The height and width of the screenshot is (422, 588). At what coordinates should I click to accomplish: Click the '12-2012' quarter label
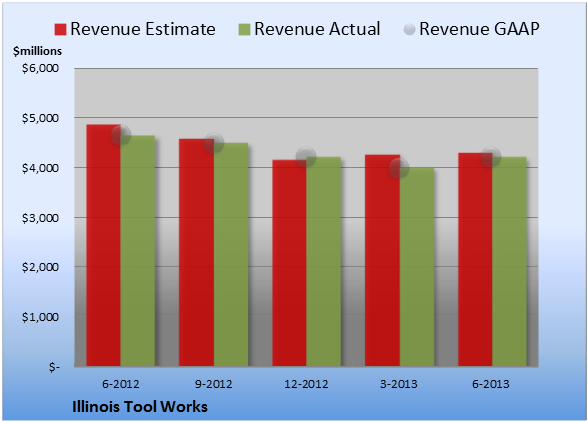[306, 384]
